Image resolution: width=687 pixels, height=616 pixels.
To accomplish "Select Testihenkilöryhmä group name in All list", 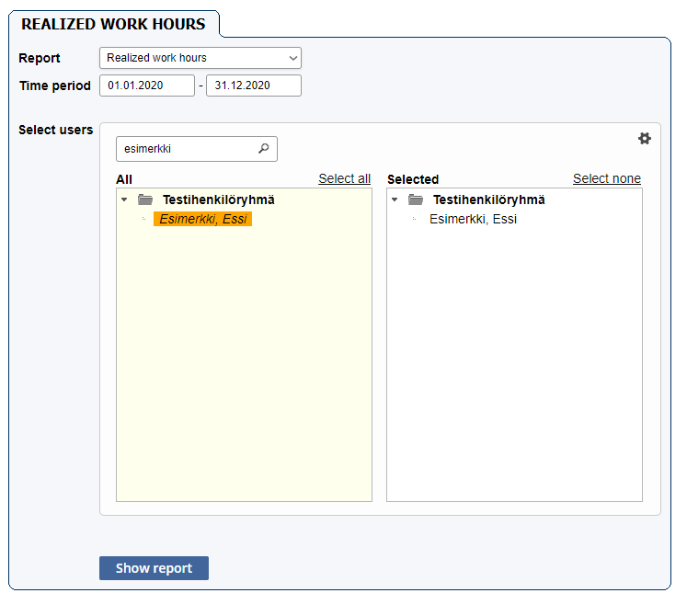I will coord(218,200).
